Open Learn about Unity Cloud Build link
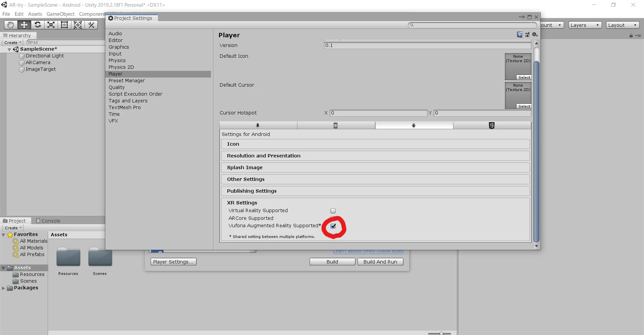The width and height of the screenshot is (644, 335). [x=368, y=251]
